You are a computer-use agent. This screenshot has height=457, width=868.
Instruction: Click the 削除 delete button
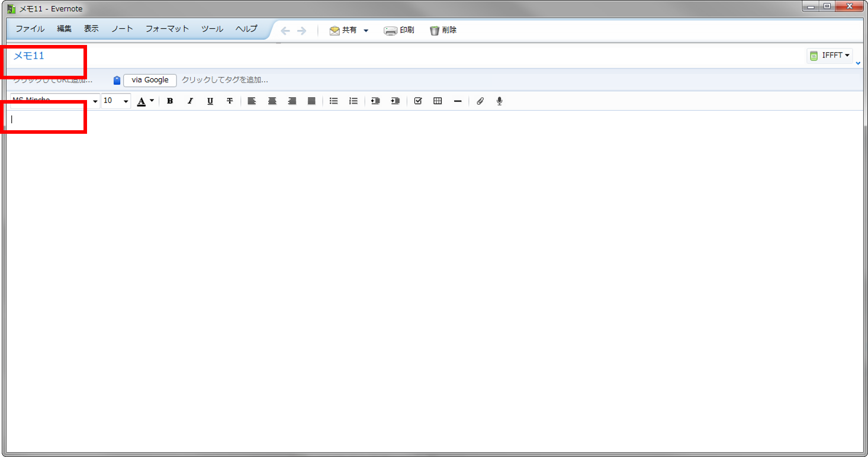(443, 30)
